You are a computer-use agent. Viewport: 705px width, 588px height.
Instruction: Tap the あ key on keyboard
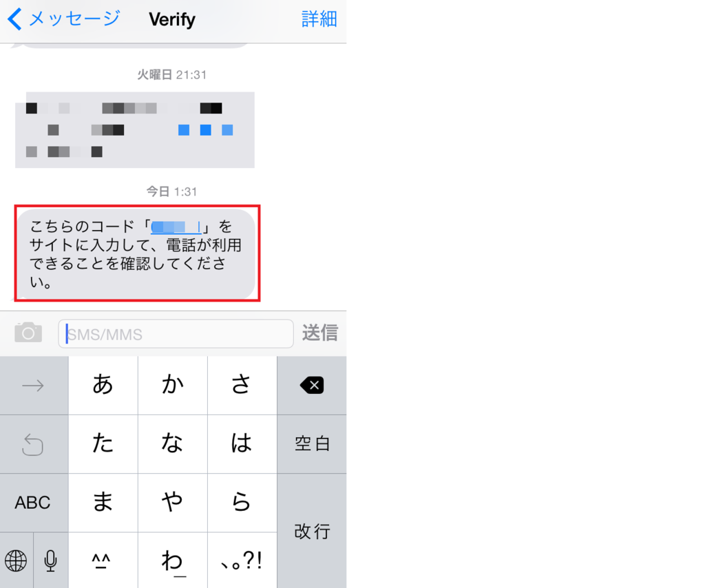point(103,386)
